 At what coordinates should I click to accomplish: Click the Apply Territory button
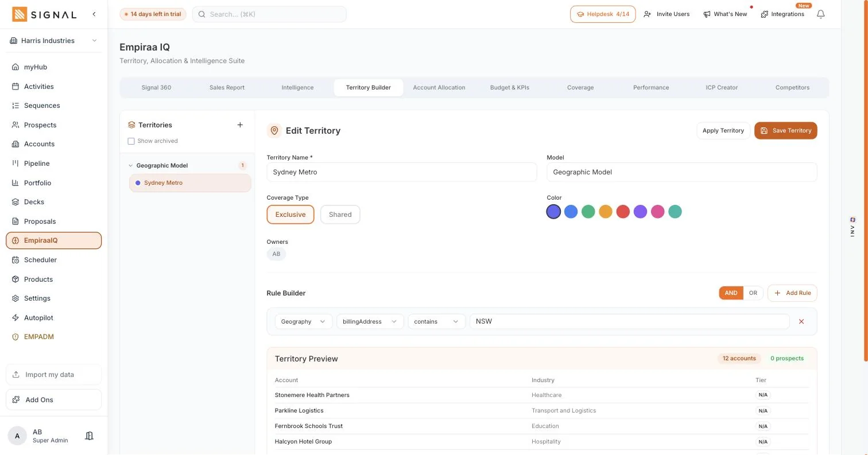point(723,131)
